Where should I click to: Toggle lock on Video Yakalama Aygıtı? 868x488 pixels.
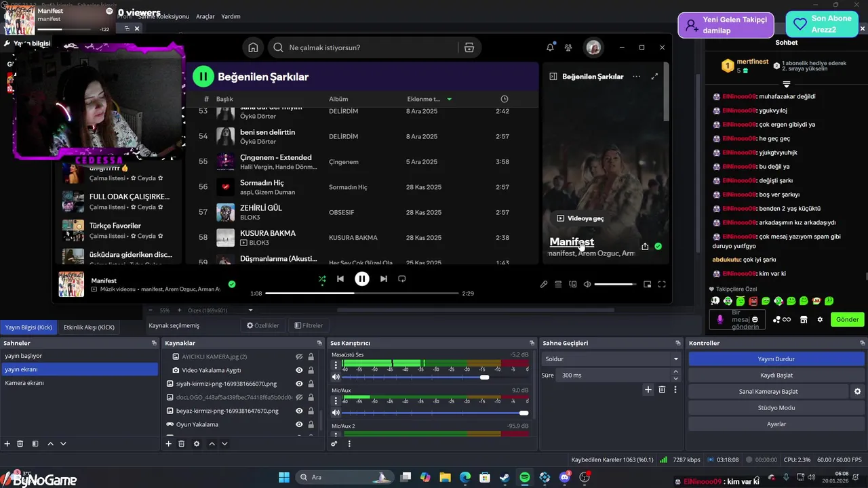[311, 370]
